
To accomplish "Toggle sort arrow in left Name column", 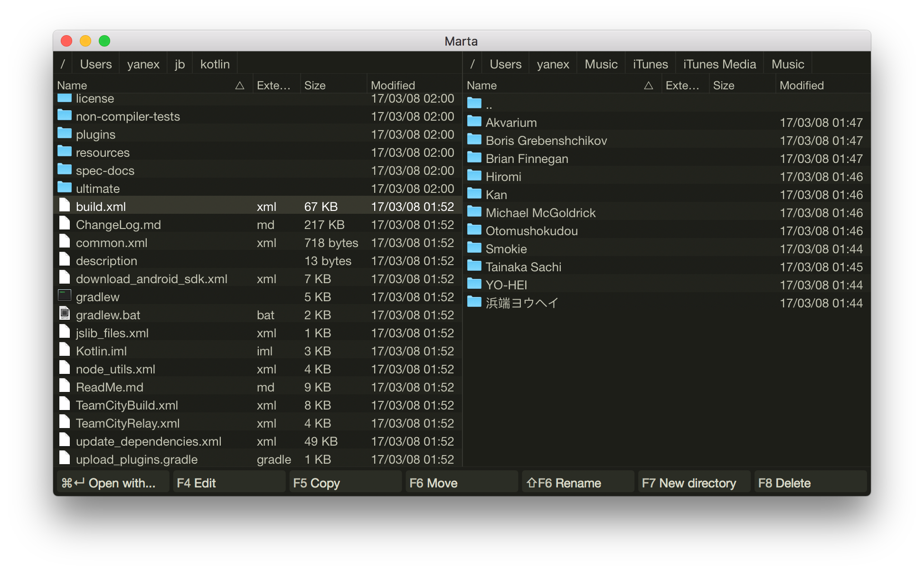I will (240, 86).
